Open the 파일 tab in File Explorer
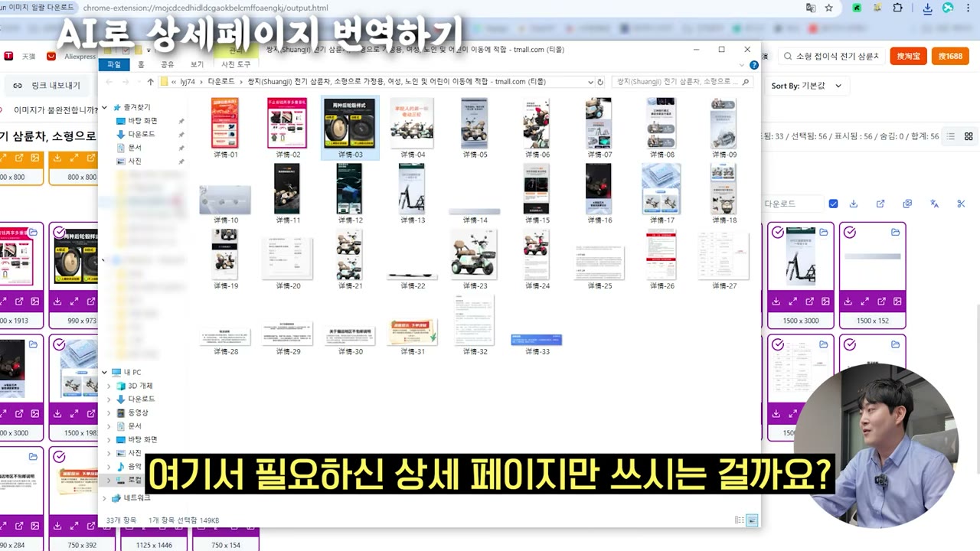This screenshot has height=551, width=980. 114,65
